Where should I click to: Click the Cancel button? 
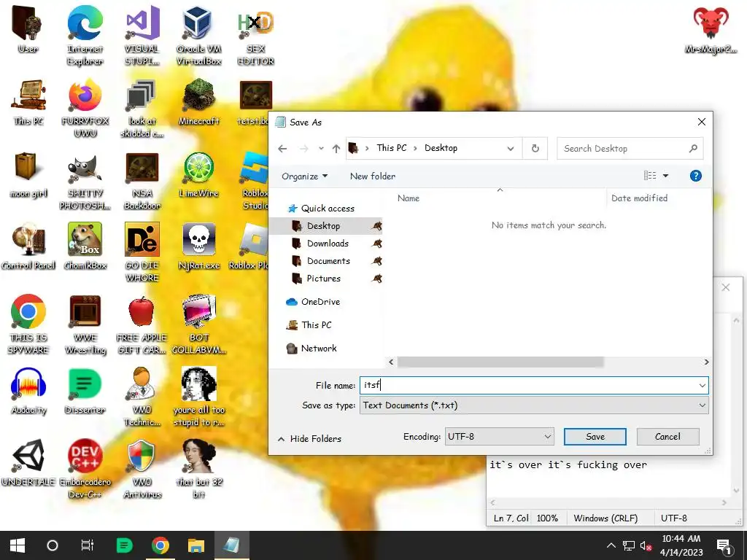click(668, 437)
